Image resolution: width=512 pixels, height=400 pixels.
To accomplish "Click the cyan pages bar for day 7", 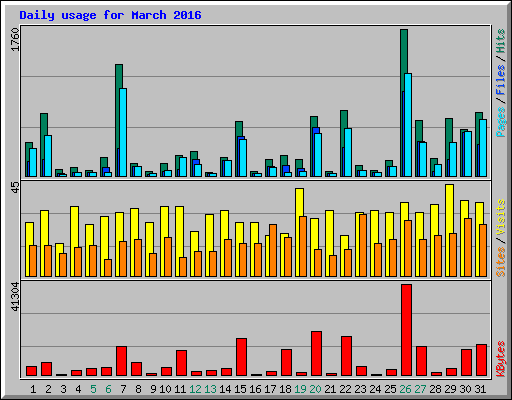I will tap(123, 132).
